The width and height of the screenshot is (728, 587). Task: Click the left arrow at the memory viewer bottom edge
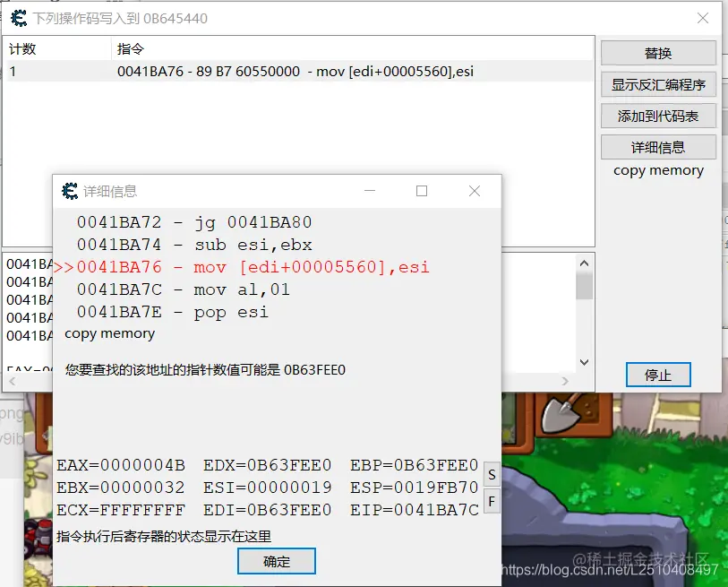[13, 380]
